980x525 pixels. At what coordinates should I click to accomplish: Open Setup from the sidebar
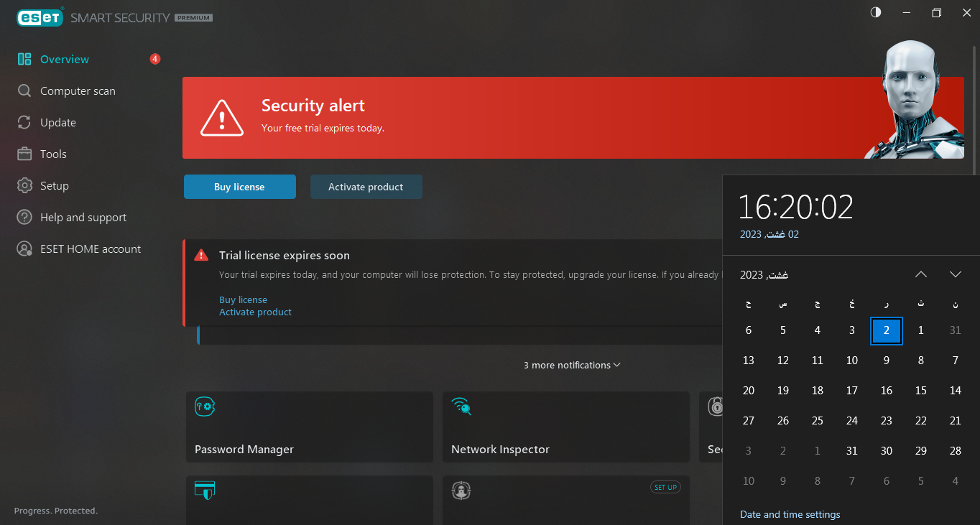(55, 186)
